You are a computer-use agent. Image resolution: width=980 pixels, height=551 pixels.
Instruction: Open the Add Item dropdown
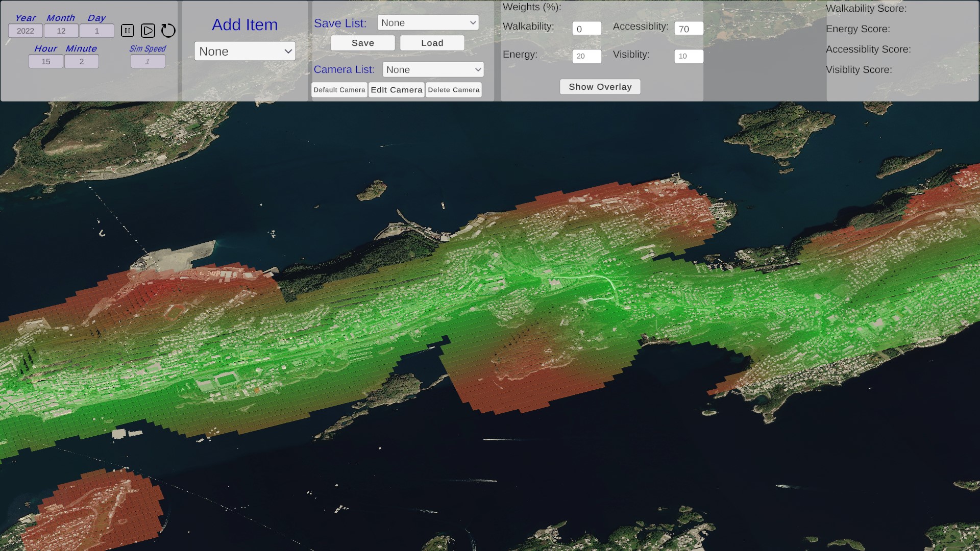point(244,52)
